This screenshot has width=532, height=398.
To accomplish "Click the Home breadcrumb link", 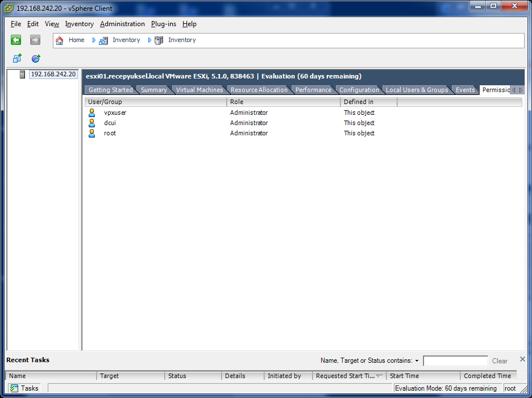I will 76,40.
